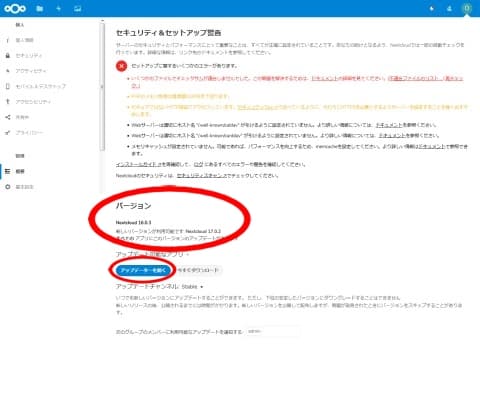The image size is (480, 398).
Task: Open the Files app folder icon
Action: pos(40,9)
